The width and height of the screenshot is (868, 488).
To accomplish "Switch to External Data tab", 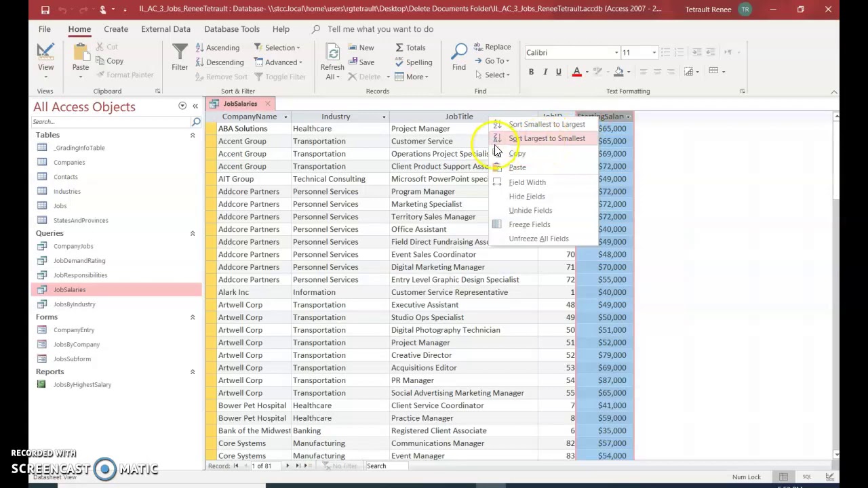I will 165,29.
